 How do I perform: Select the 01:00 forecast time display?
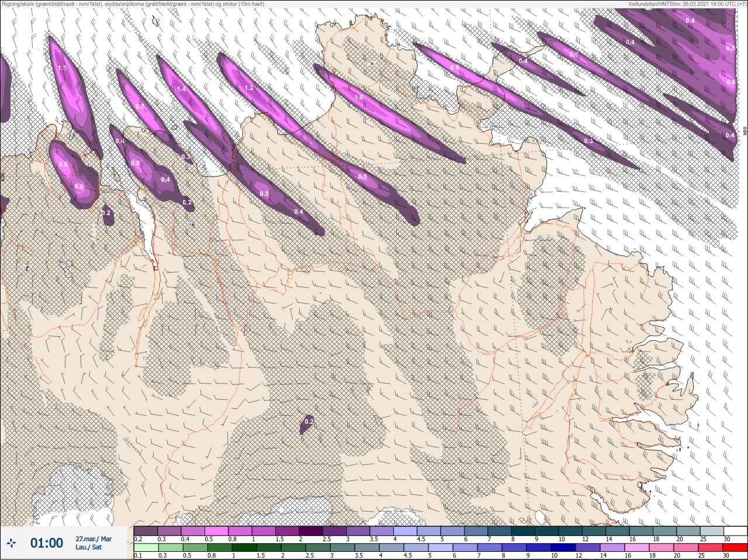point(47,543)
